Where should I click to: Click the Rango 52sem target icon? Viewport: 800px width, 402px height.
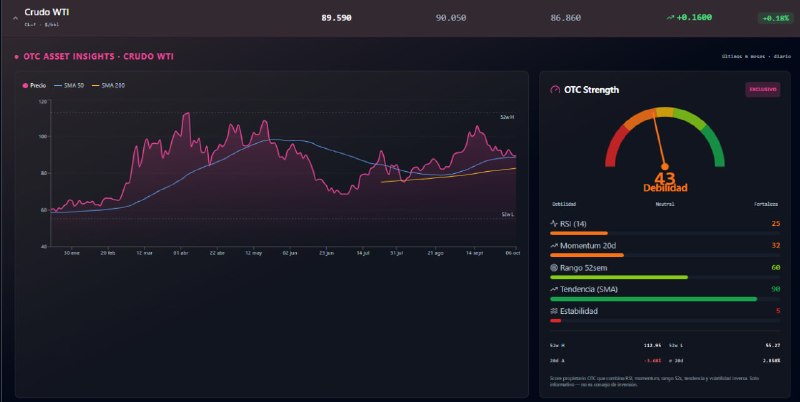pos(554,267)
